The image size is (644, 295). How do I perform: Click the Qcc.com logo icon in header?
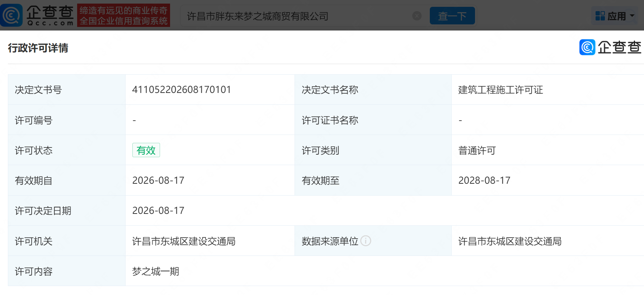coord(11,15)
